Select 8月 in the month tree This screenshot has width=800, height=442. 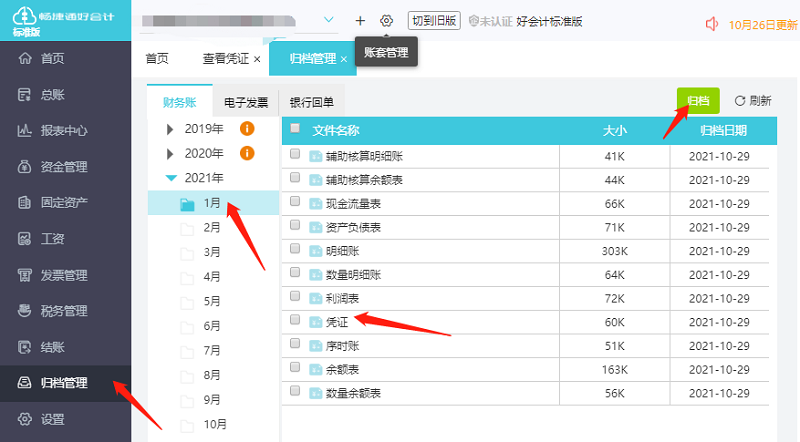coord(213,375)
